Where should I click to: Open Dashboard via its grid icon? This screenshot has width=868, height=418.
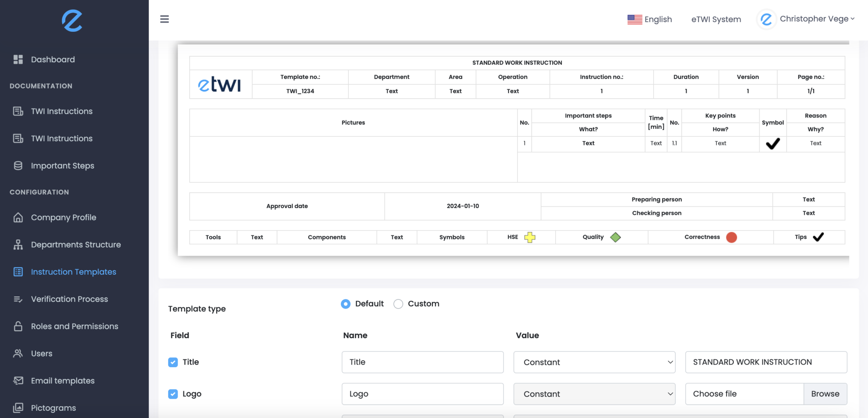pos(18,59)
